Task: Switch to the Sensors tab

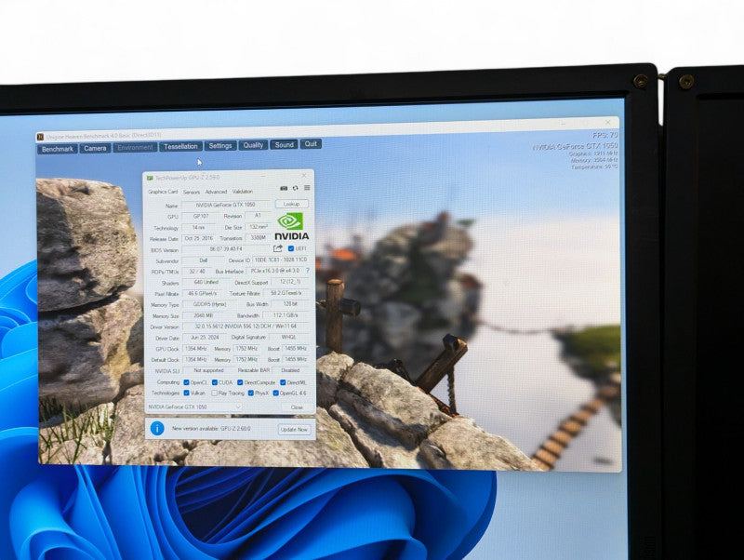Action: 192,193
